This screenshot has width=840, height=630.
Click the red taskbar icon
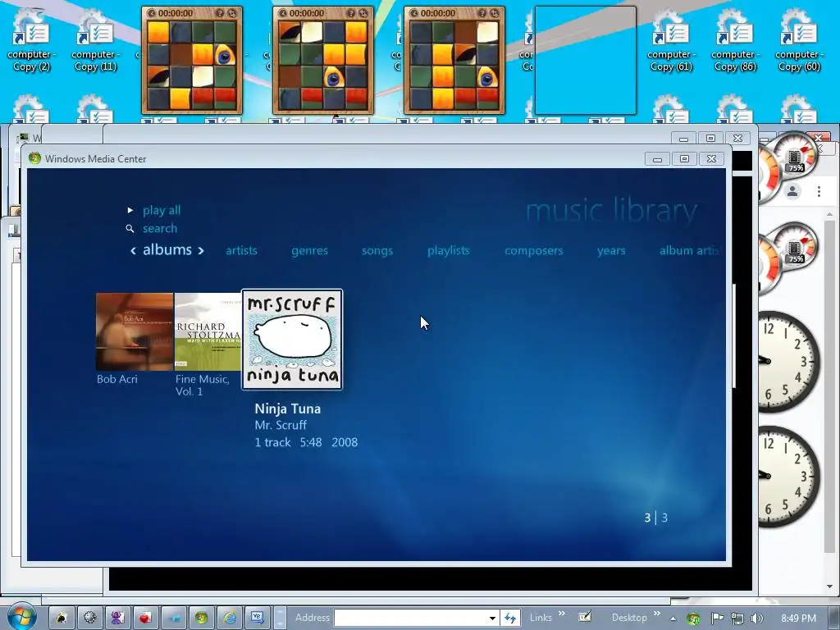pos(145,618)
